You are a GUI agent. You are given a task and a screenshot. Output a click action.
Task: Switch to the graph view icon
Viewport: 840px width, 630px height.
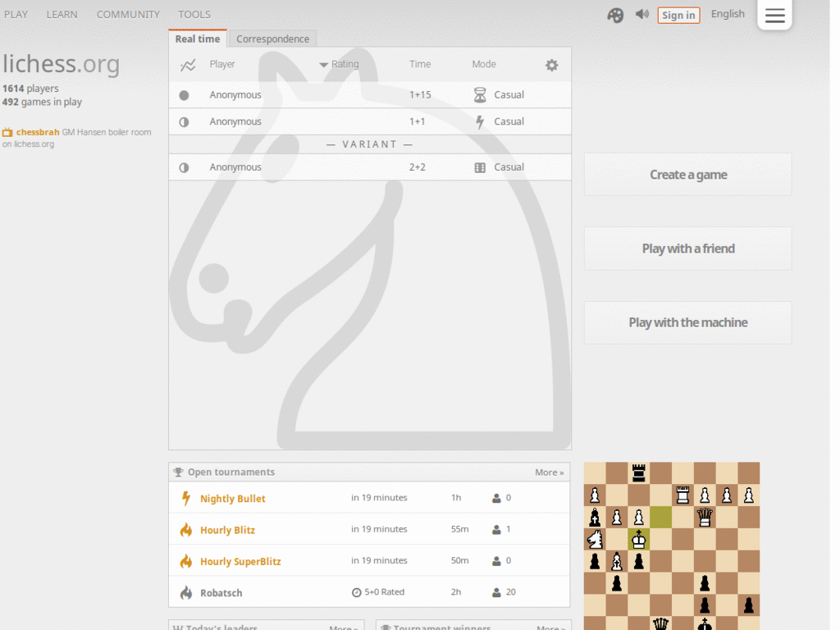[188, 65]
